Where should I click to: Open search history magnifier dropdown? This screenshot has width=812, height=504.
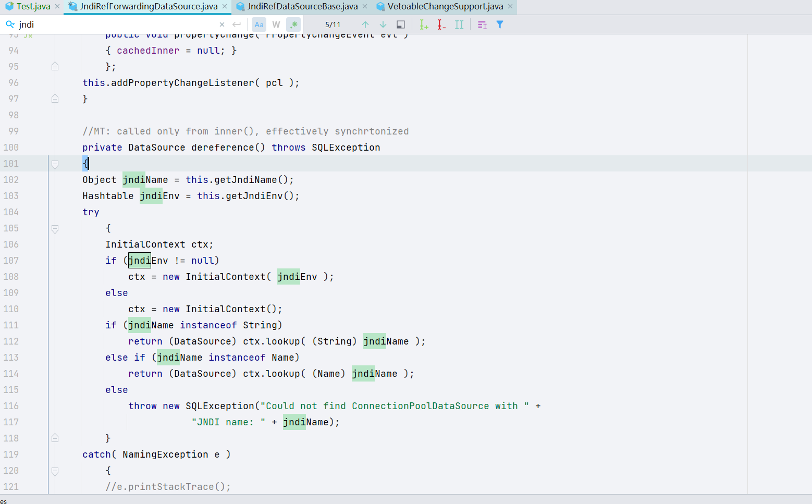pos(10,24)
